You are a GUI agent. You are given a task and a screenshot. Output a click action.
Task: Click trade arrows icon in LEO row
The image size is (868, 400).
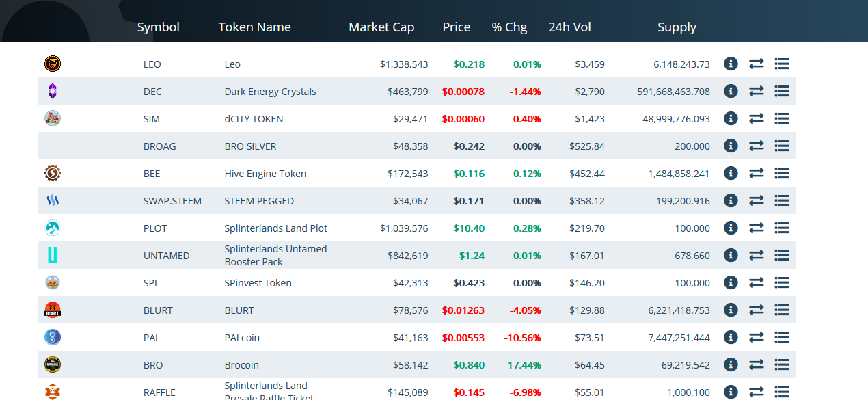pos(756,64)
